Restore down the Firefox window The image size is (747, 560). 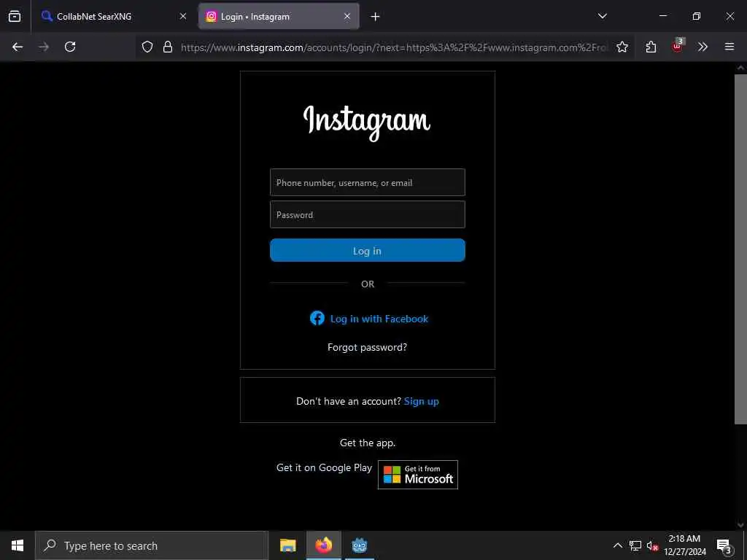click(697, 16)
